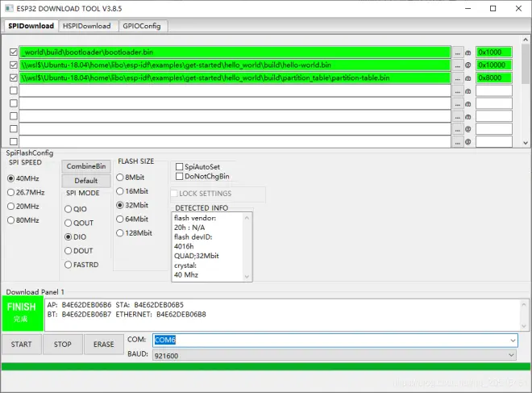Choose DIO SPI mode
532x393 pixels.
[69, 236]
